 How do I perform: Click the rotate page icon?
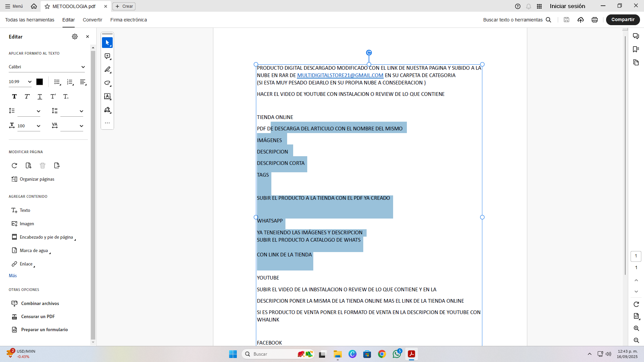pyautogui.click(x=14, y=166)
